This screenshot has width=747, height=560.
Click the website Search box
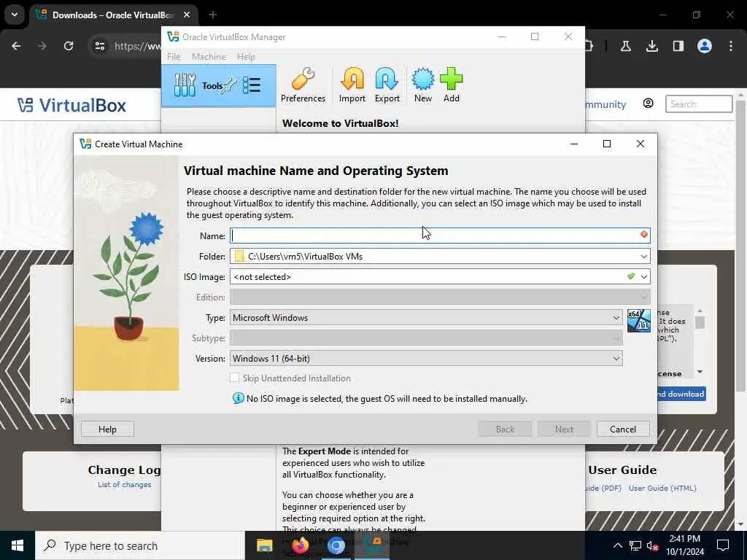[x=698, y=104]
